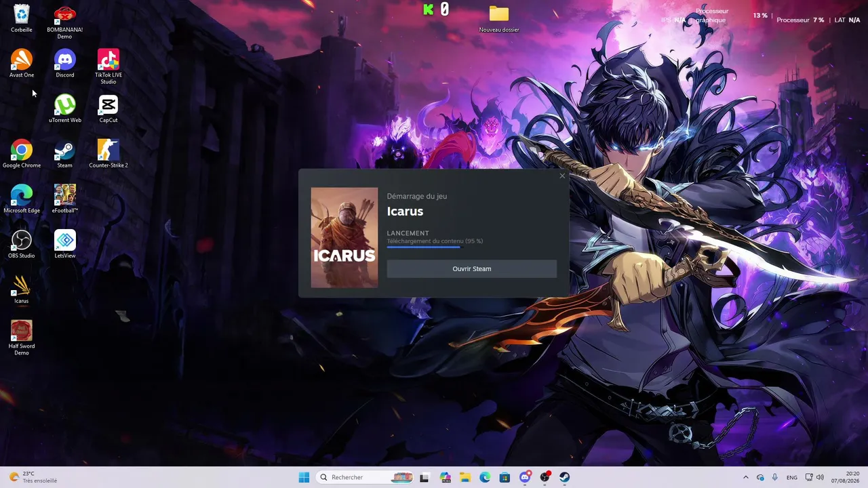Click the Ouvrir Steam button
868x488 pixels.
coord(472,268)
